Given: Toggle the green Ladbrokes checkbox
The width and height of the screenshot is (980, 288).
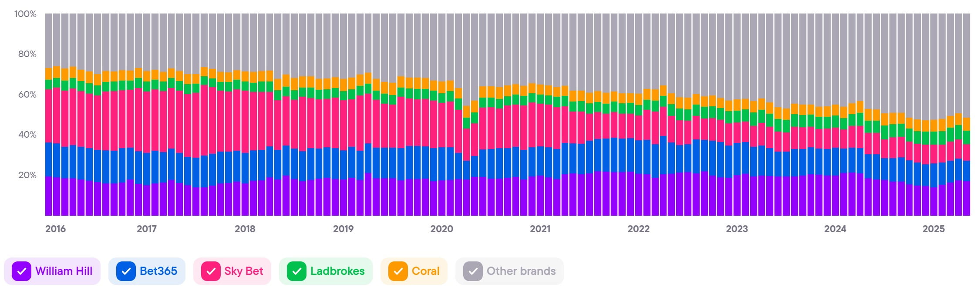Looking at the screenshot, I should click(x=296, y=271).
